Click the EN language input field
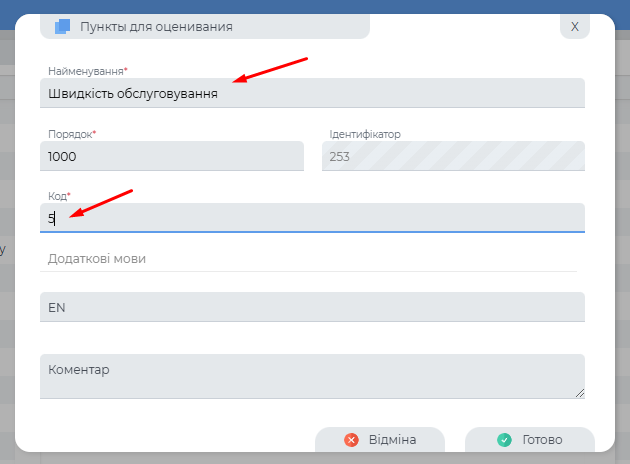The image size is (630, 464). pyautogui.click(x=312, y=307)
